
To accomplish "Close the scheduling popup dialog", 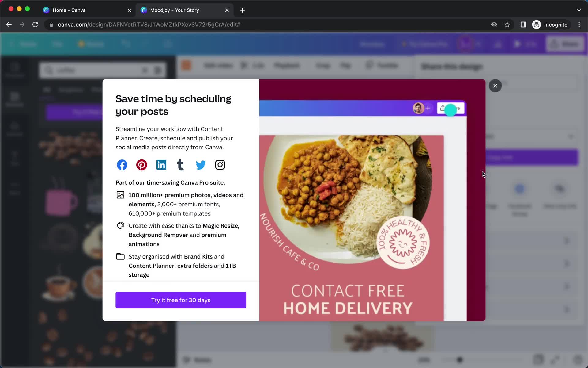I will [x=495, y=86].
